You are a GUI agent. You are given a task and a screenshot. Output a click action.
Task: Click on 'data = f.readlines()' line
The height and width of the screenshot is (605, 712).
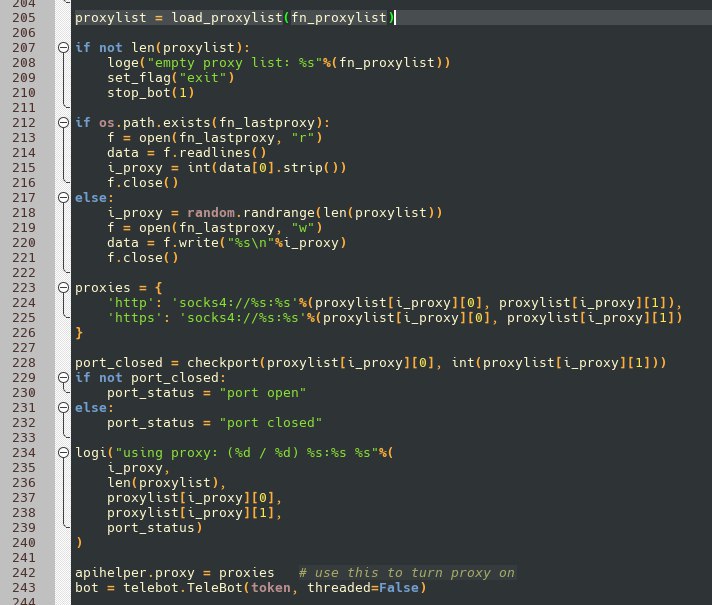click(x=187, y=153)
